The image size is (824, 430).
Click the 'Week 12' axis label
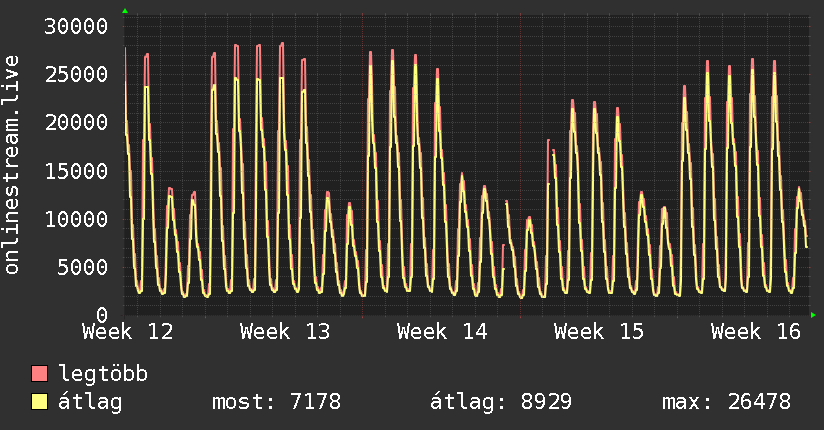pyautogui.click(x=128, y=332)
